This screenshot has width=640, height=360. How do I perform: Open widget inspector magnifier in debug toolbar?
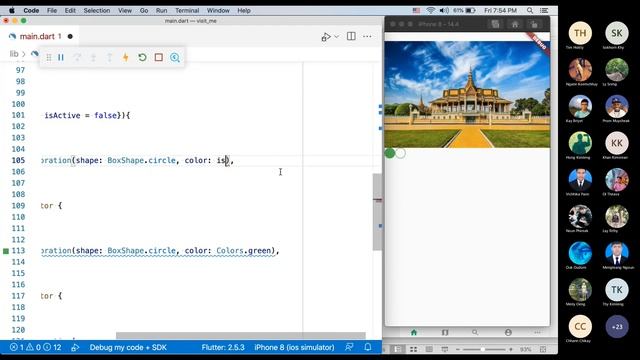pyautogui.click(x=175, y=58)
